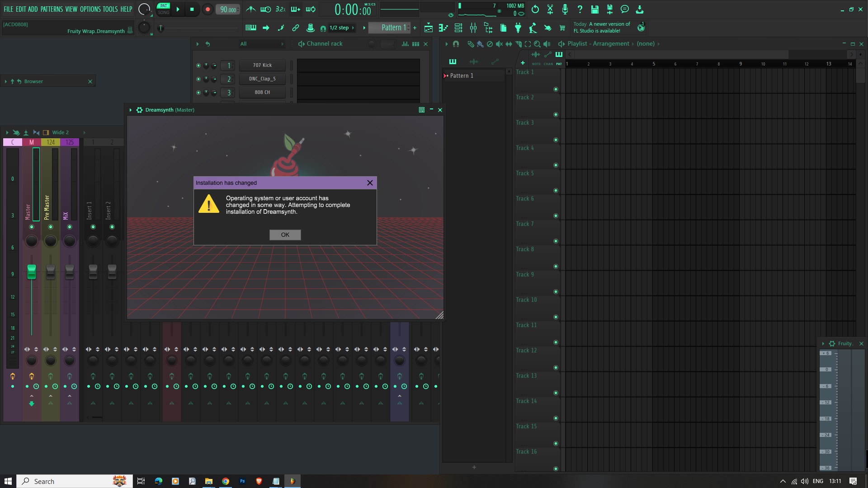Screen dimensions: 868x488
Task: Open the FILE menu
Action: coord(8,9)
